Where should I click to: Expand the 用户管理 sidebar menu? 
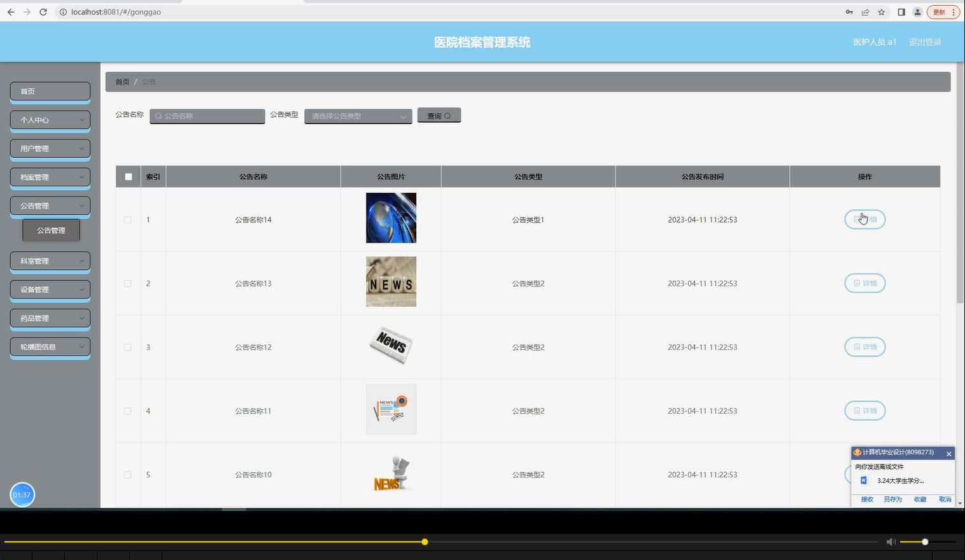coord(50,148)
